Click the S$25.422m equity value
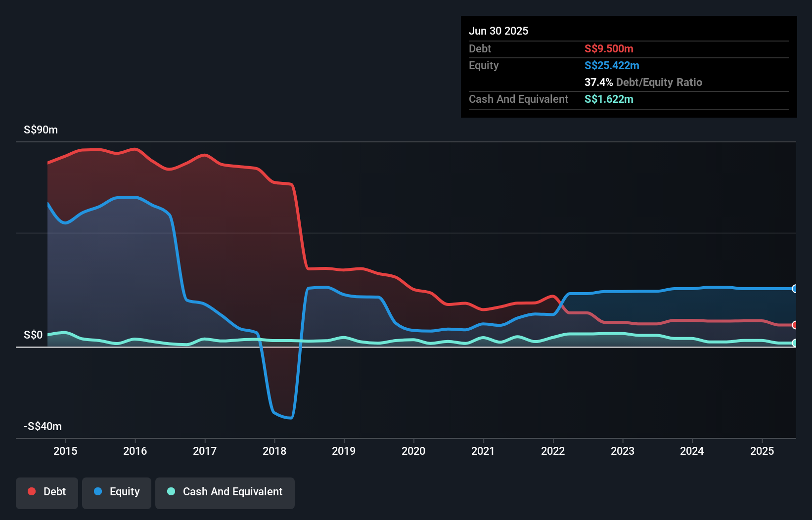The width and height of the screenshot is (812, 520). pos(612,65)
